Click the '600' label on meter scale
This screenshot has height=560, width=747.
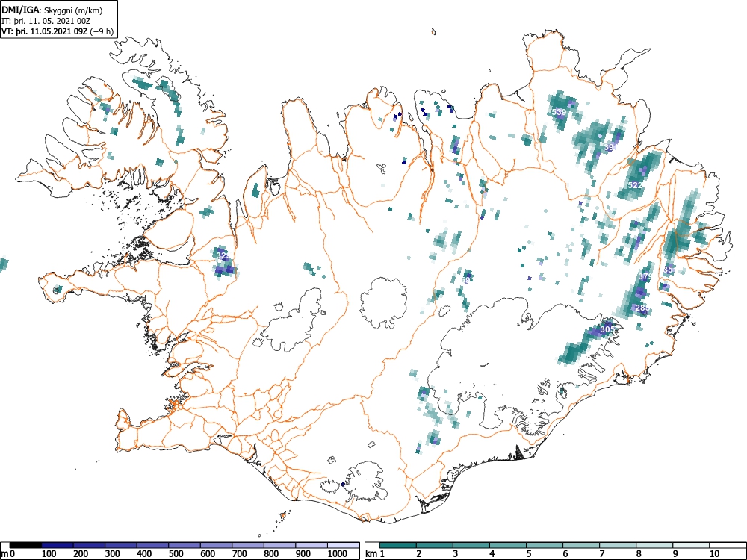click(x=208, y=554)
